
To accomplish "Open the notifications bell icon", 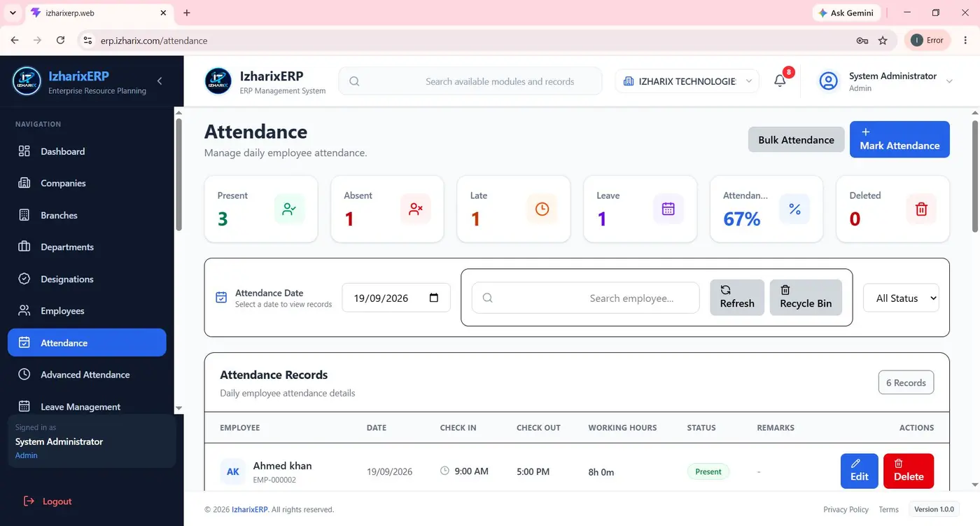I will pos(780,81).
